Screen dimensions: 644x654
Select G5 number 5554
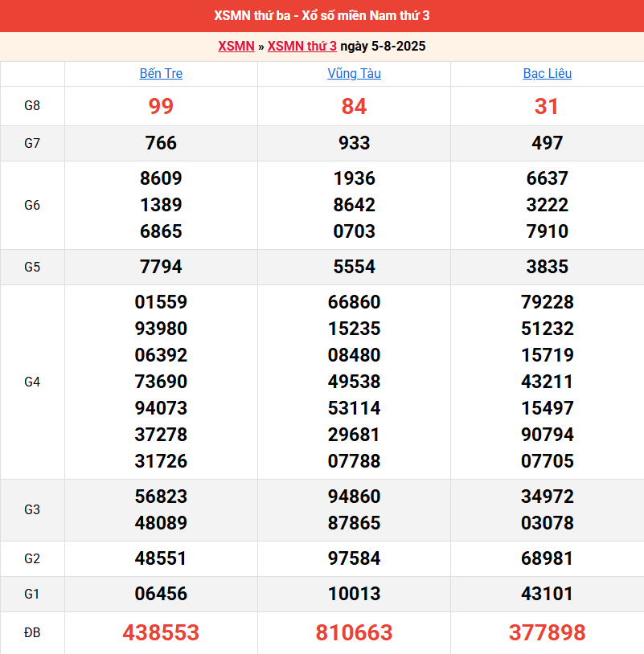click(354, 267)
